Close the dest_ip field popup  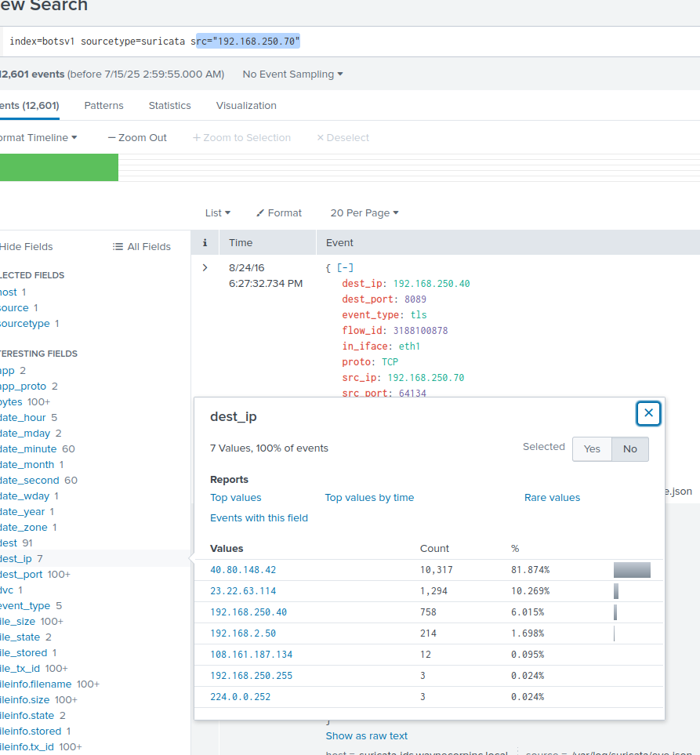648,413
